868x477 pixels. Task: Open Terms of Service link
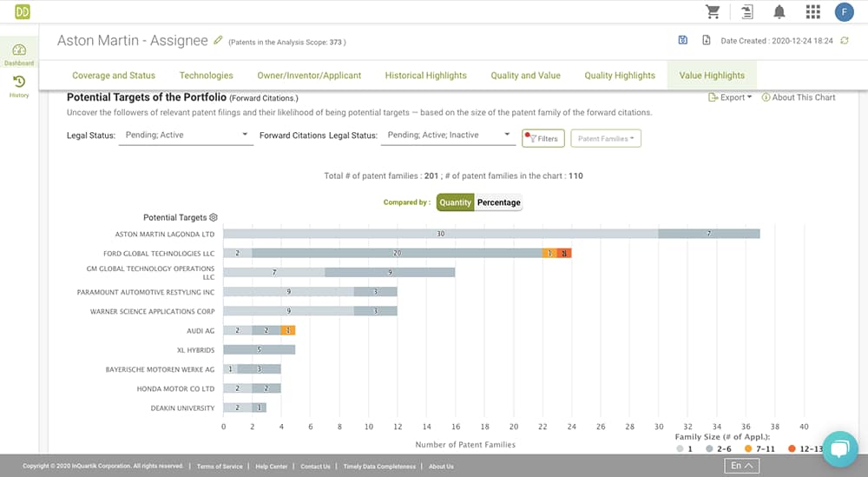[x=220, y=467]
